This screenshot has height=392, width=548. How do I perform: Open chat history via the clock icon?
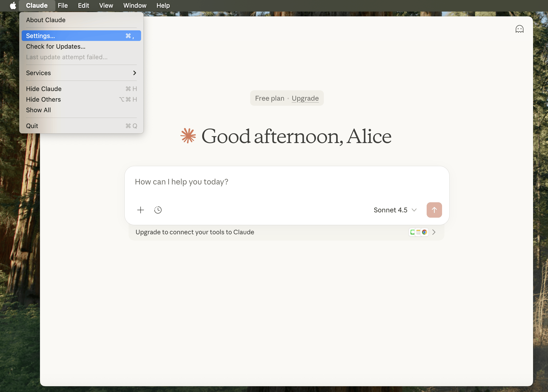point(158,210)
